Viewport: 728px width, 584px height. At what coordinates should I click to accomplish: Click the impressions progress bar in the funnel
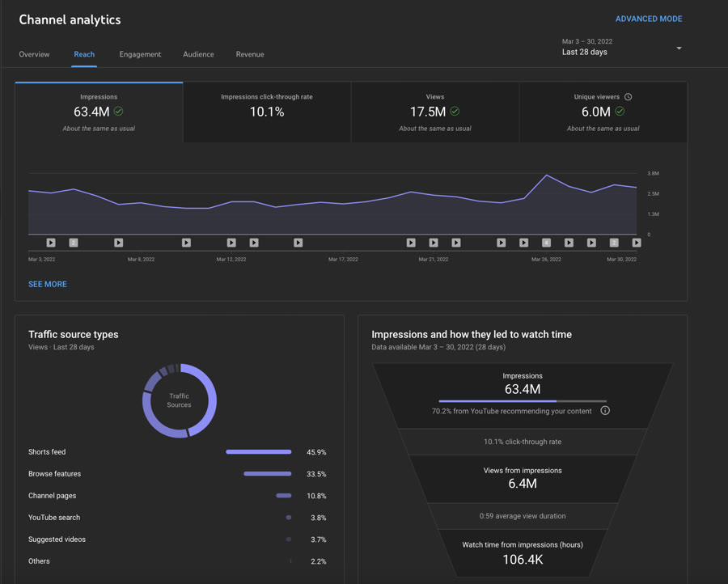[x=523, y=401]
